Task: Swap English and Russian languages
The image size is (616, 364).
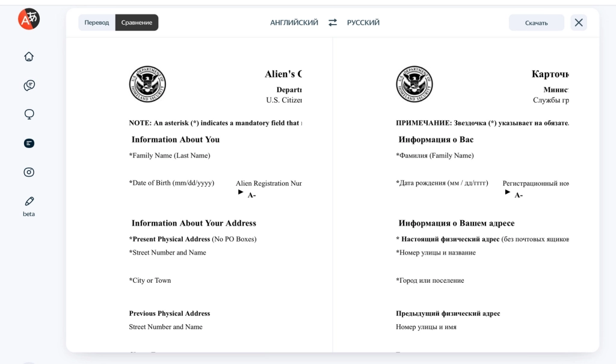Action: point(332,22)
